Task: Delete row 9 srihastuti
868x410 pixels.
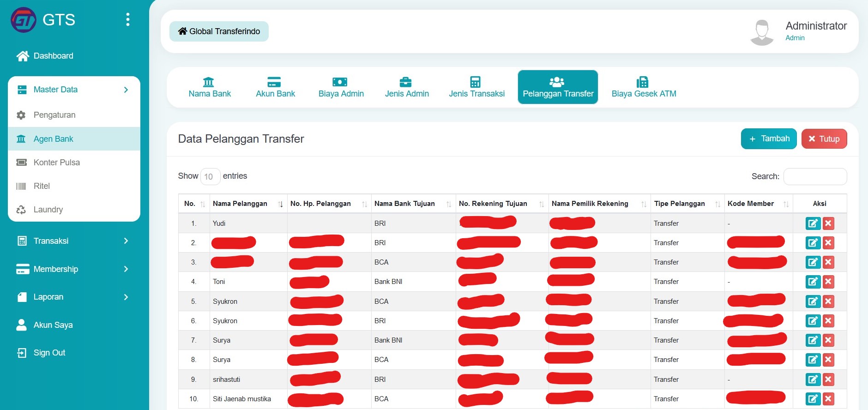Action: (828, 380)
